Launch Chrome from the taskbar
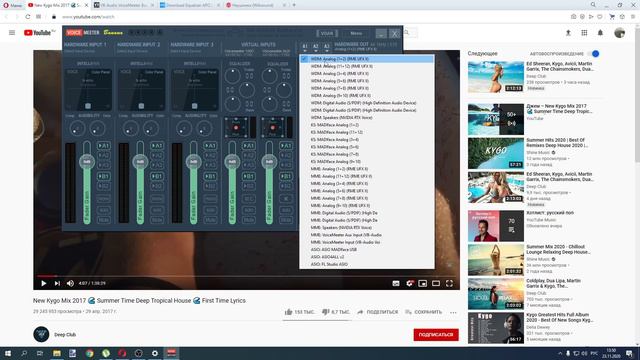Screen dimensions: 640x360 pyautogui.click(x=89, y=353)
